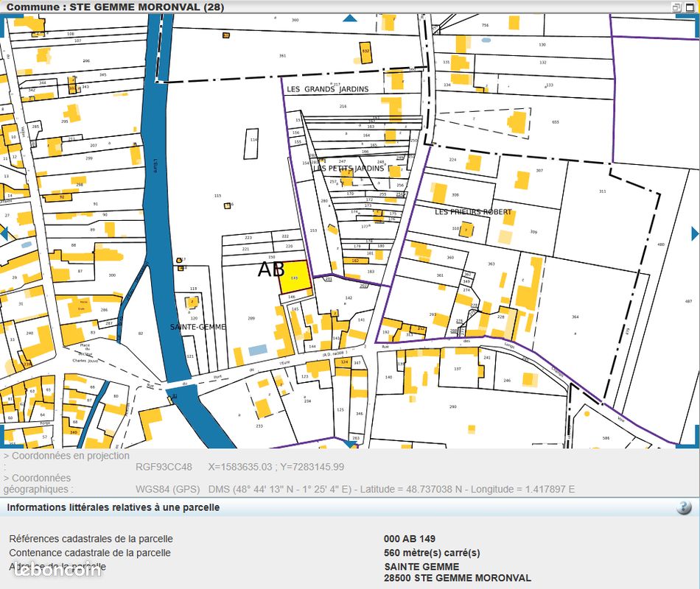Pan the map west with the left arrow

4,233
